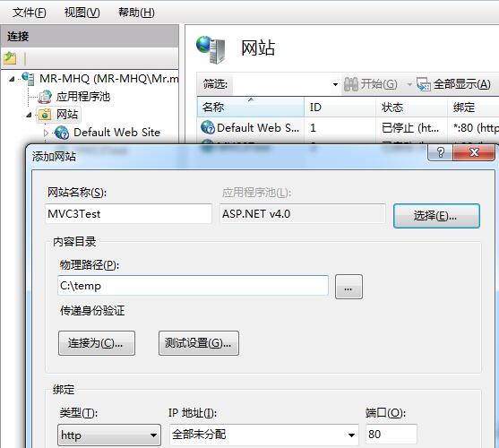The height and width of the screenshot is (448, 499).
Task: Click the binoculars icon beside 开始(G)
Action: (x=351, y=84)
